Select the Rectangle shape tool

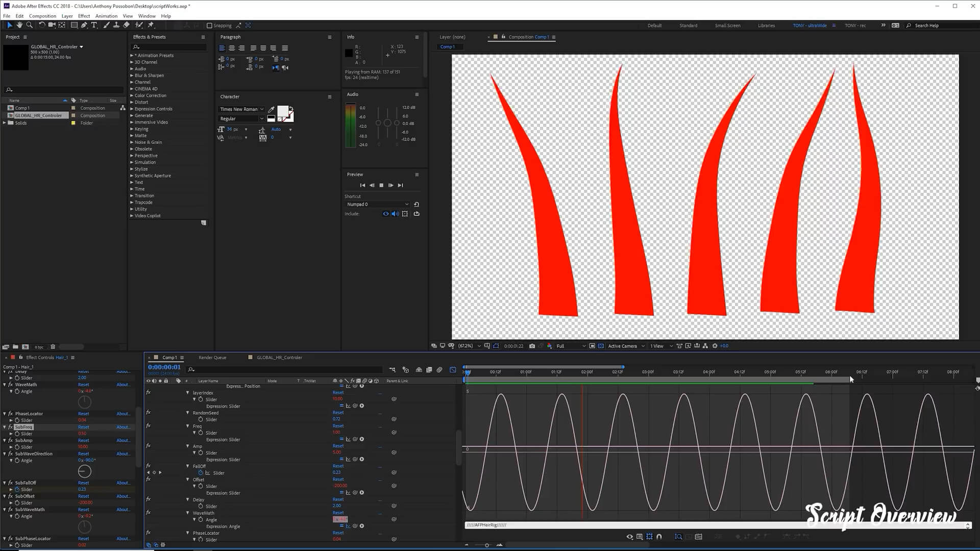(x=74, y=25)
